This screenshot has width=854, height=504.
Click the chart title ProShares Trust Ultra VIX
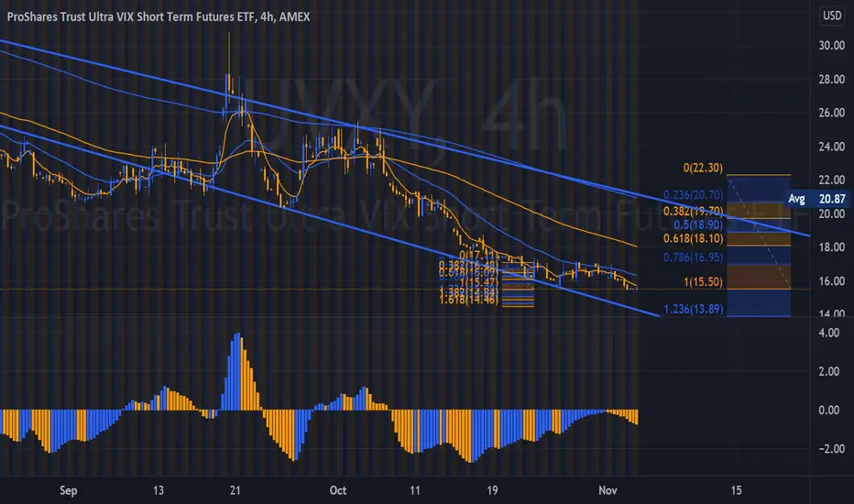(158, 16)
